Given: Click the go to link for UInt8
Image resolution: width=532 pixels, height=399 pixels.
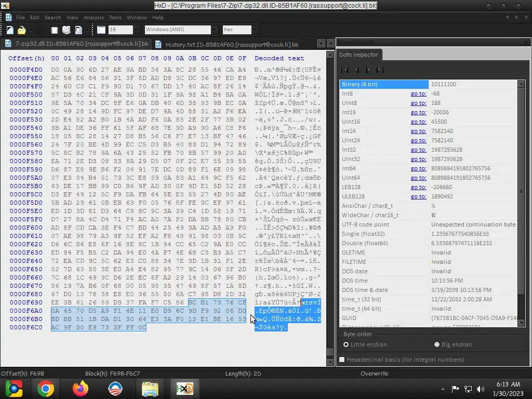Looking at the screenshot, I should click(x=418, y=103).
